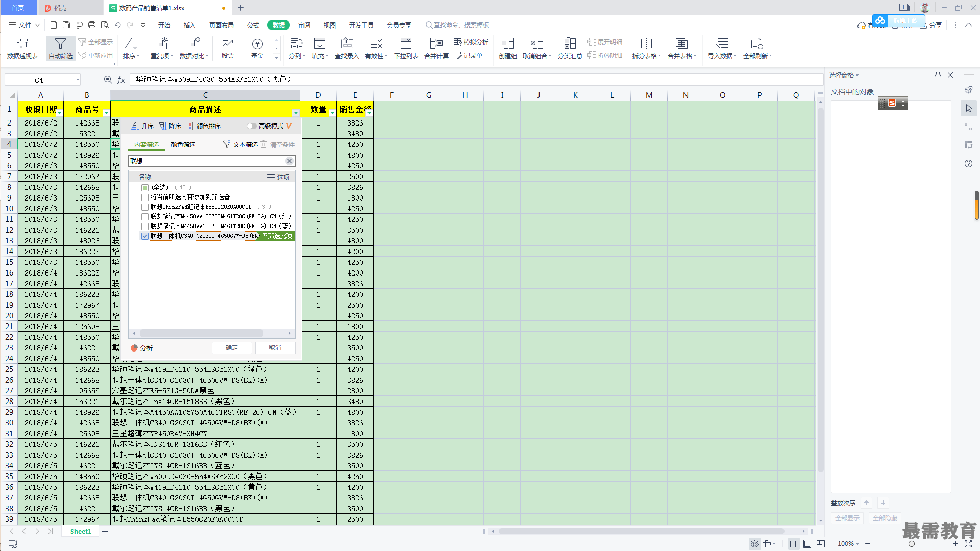
Task: Switch to 颜色筛选 tab in filter panel
Action: (x=183, y=145)
